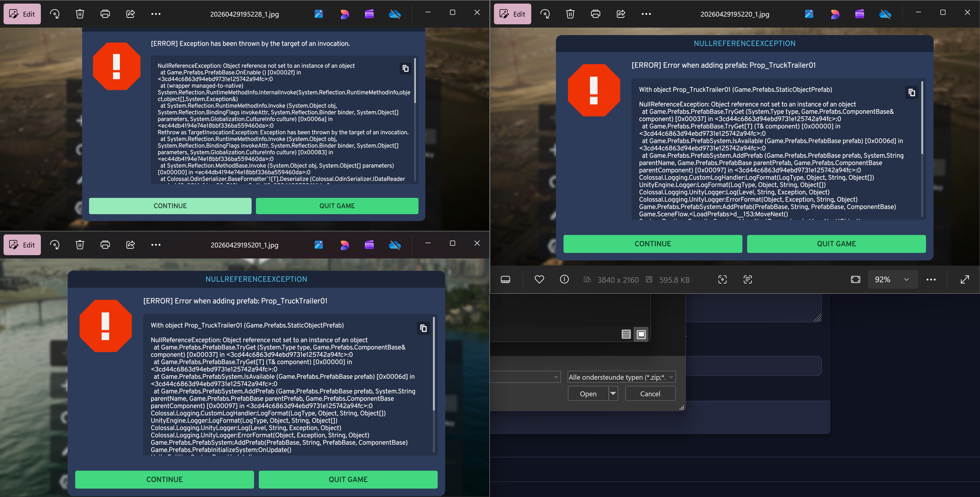Toggle fit to window beside 92% zoom
Screen dimensions: 980x497
855,279
